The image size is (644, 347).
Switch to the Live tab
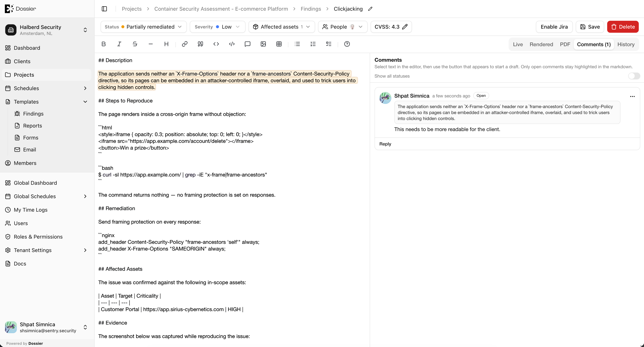pos(518,44)
